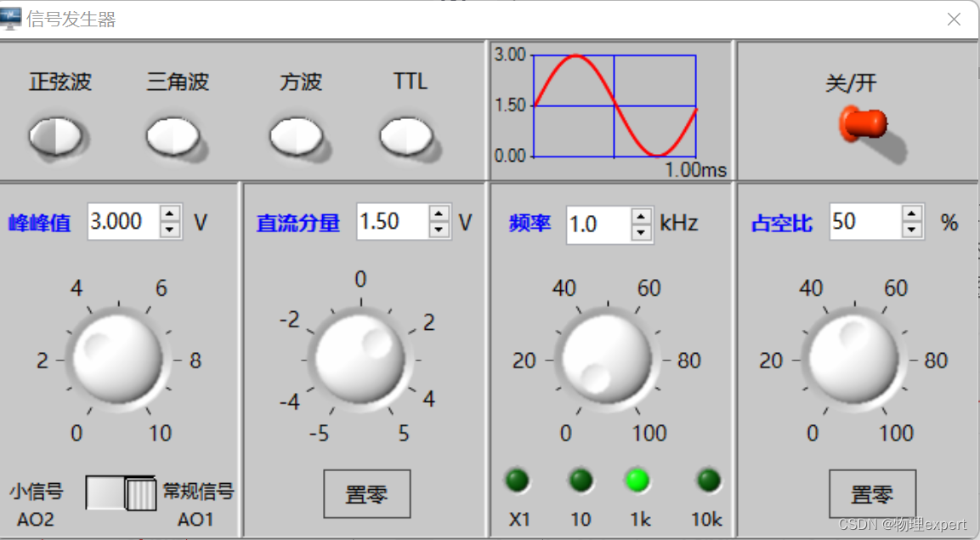Click the 频率 kHz input field
Viewport: 980px width, 540px height.
(598, 225)
